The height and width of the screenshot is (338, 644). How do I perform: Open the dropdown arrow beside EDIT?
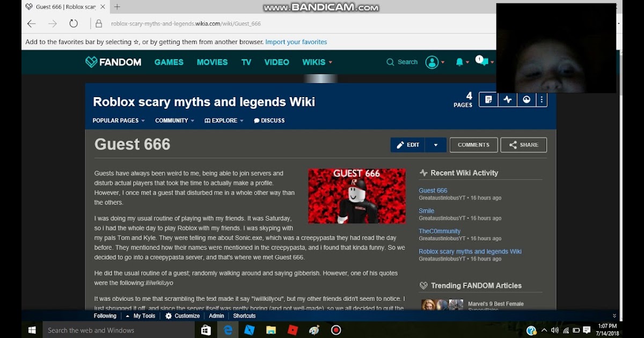436,145
